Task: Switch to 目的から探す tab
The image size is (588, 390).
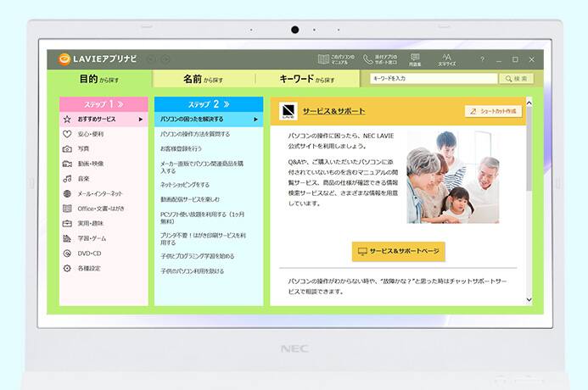Action: point(99,79)
